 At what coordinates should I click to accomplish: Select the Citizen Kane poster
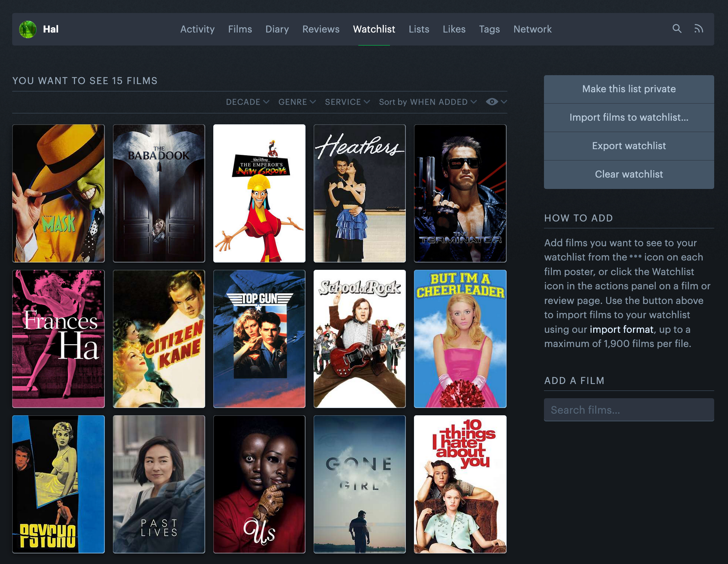tap(159, 339)
